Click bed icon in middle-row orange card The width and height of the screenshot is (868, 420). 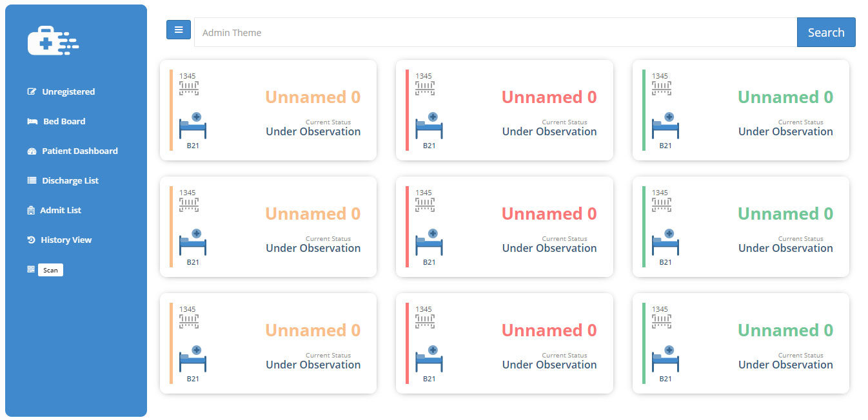pos(193,242)
